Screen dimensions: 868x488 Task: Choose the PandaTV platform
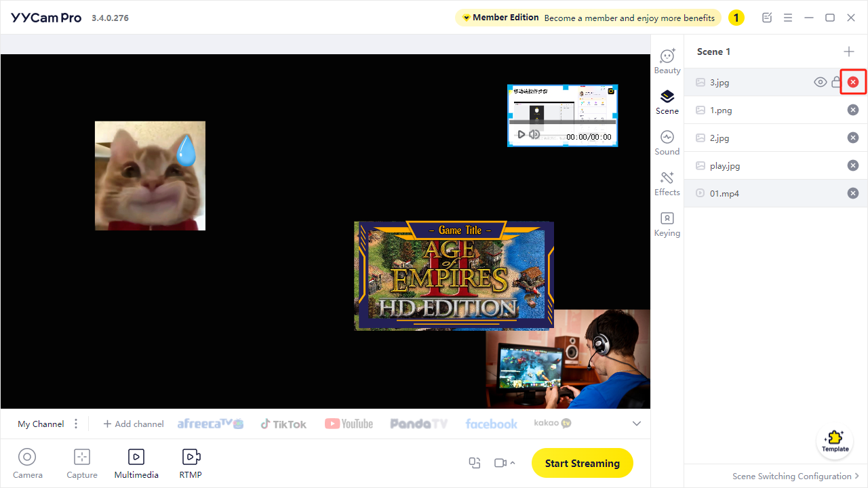[x=419, y=424]
